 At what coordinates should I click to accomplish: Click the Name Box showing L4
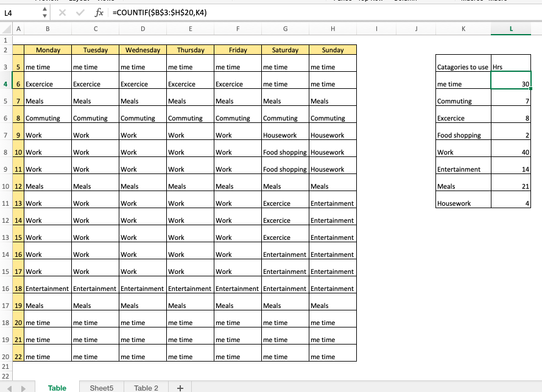(21, 13)
